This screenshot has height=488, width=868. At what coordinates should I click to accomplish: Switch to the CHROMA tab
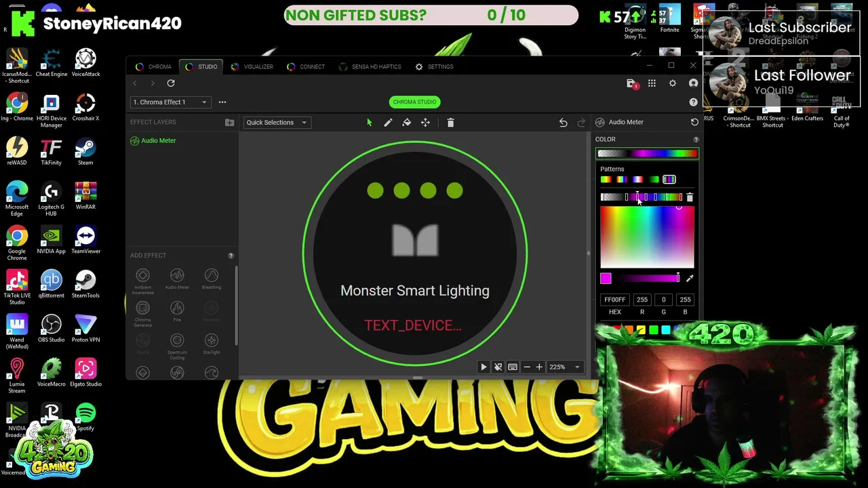coord(153,66)
